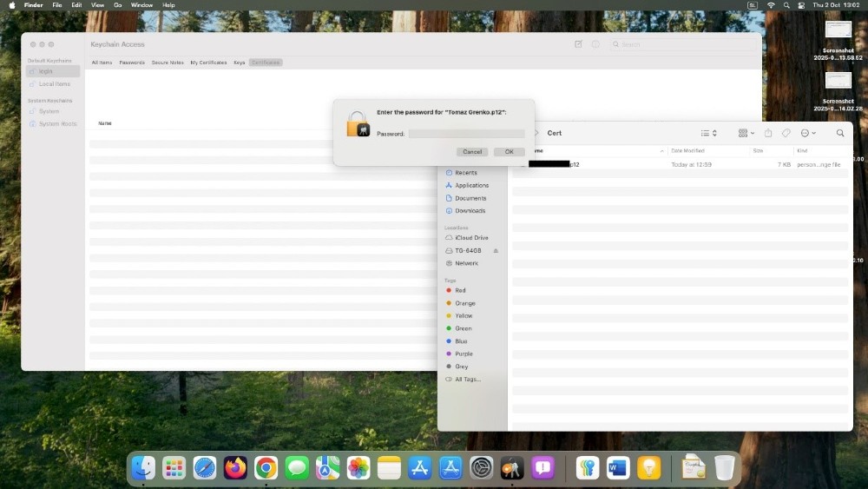Viewport: 868px width, 489px height.
Task: Open the Go menu
Action: point(117,5)
